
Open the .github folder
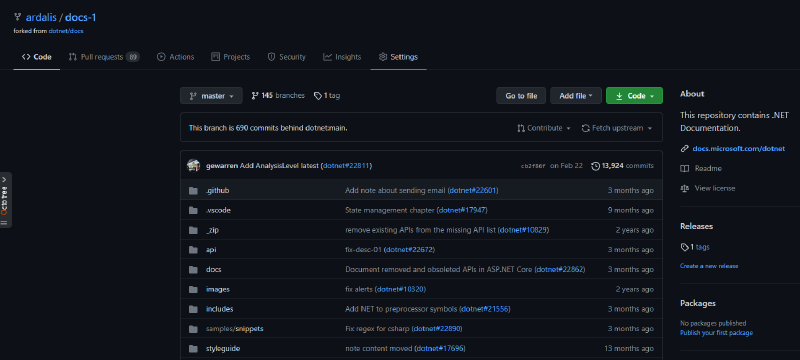[217, 191]
